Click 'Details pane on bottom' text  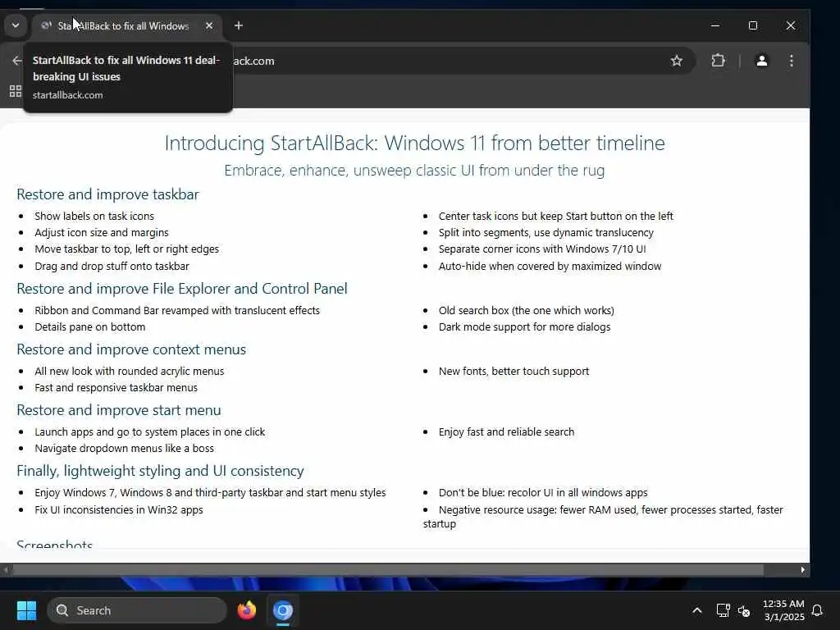(90, 326)
